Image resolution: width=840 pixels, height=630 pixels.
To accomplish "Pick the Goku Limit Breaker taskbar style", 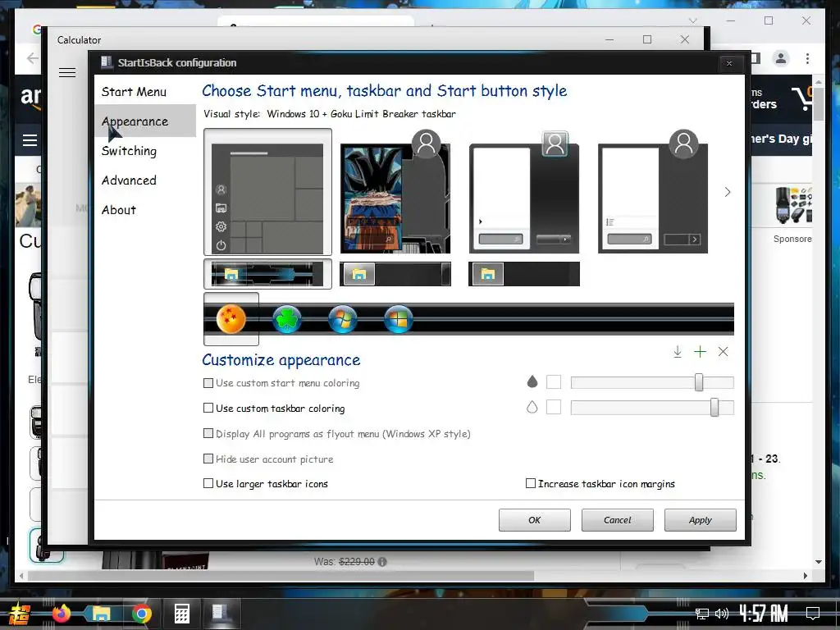I will 267,274.
